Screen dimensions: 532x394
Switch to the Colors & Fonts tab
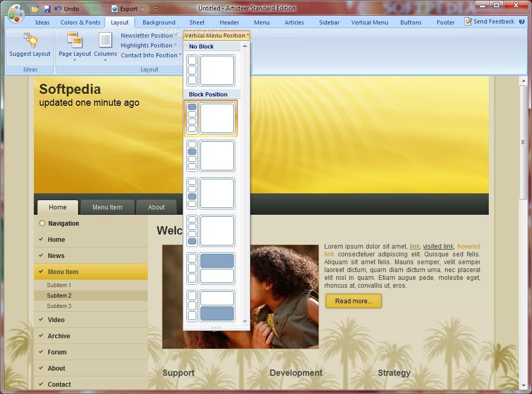80,22
